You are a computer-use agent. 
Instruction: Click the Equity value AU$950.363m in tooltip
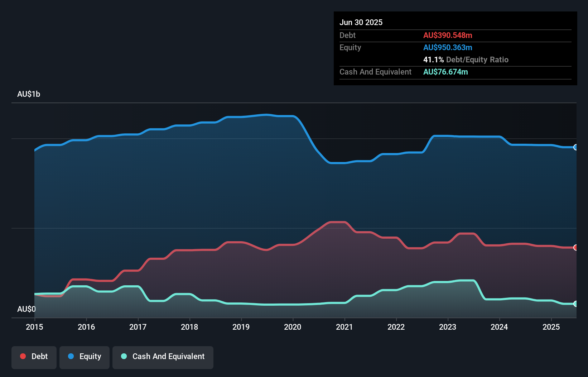(448, 48)
